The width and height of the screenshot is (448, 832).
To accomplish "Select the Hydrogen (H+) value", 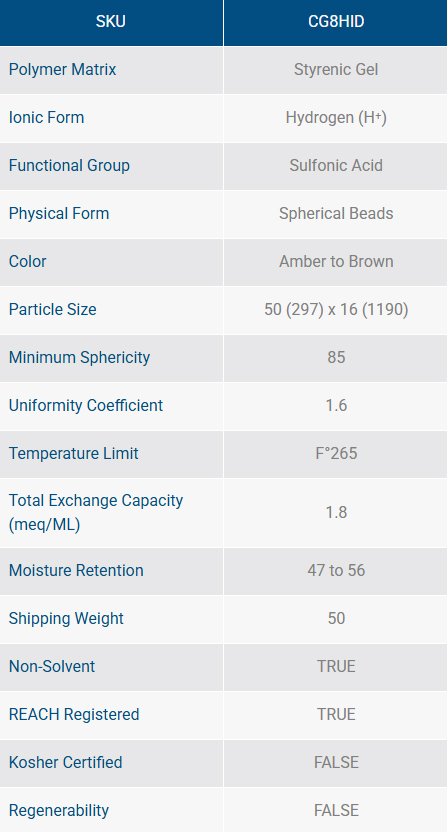I will tap(336, 117).
